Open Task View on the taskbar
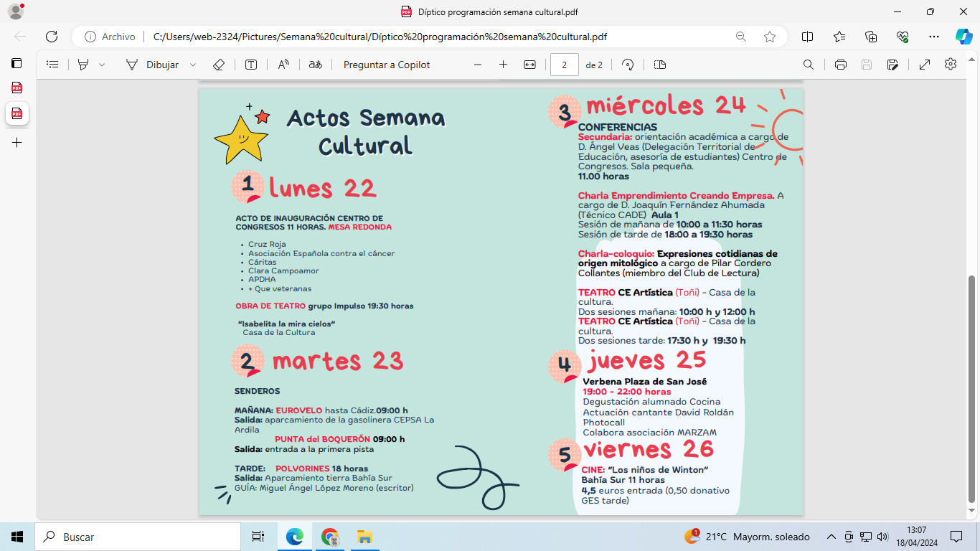 click(258, 537)
